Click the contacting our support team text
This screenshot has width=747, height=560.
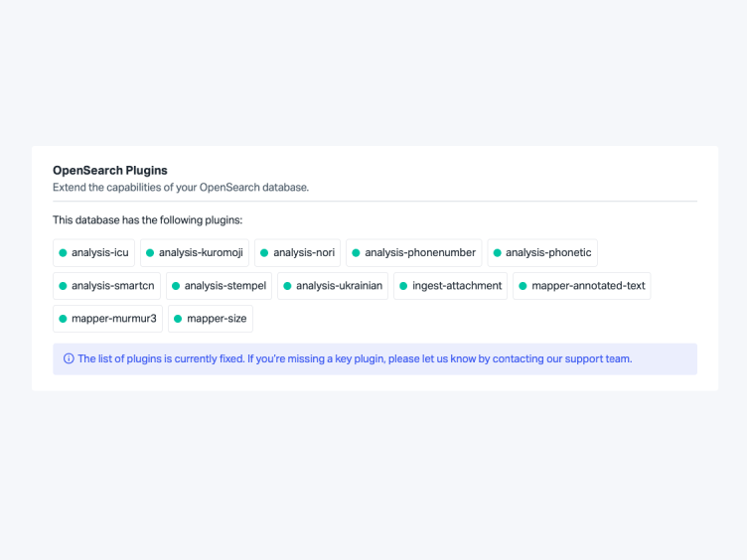coord(561,359)
